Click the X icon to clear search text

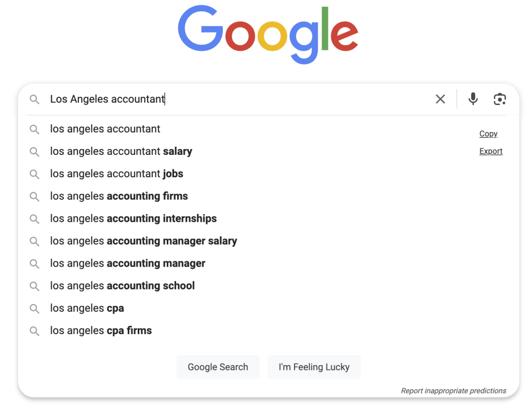(440, 99)
